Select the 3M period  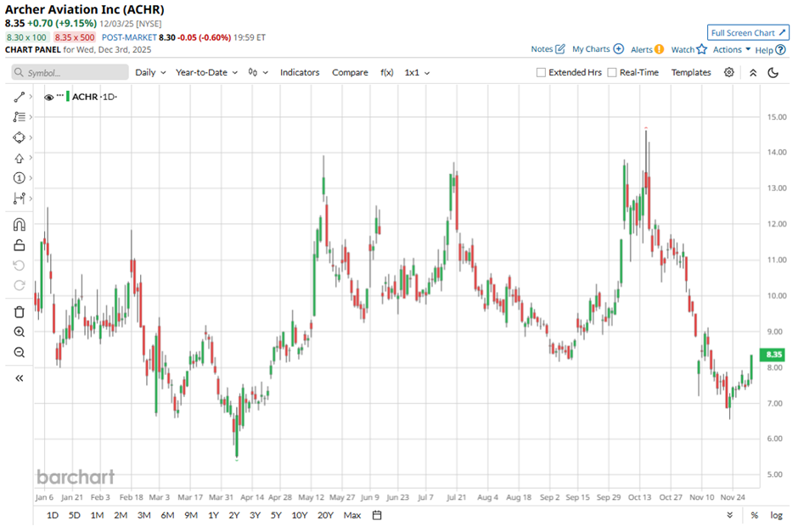[x=144, y=515]
